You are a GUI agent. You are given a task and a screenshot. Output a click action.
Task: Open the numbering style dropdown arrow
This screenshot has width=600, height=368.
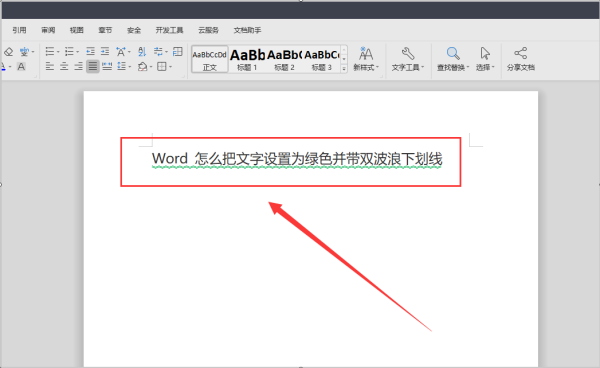(x=78, y=52)
